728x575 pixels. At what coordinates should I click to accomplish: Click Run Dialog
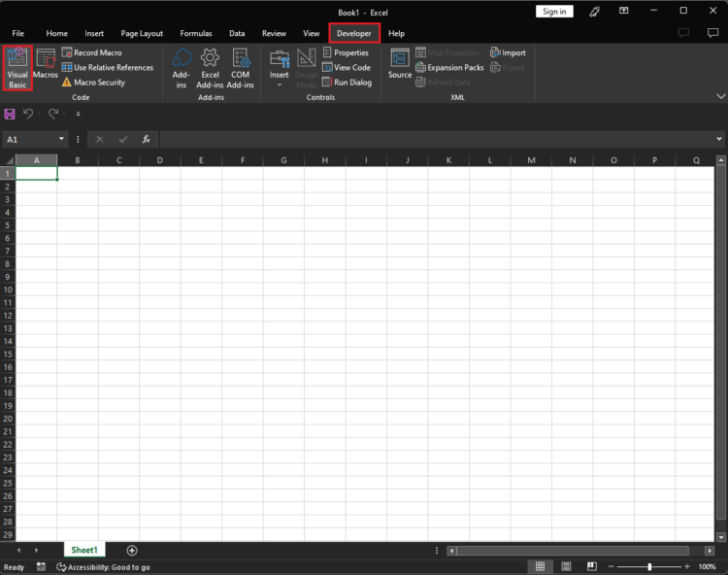click(347, 83)
